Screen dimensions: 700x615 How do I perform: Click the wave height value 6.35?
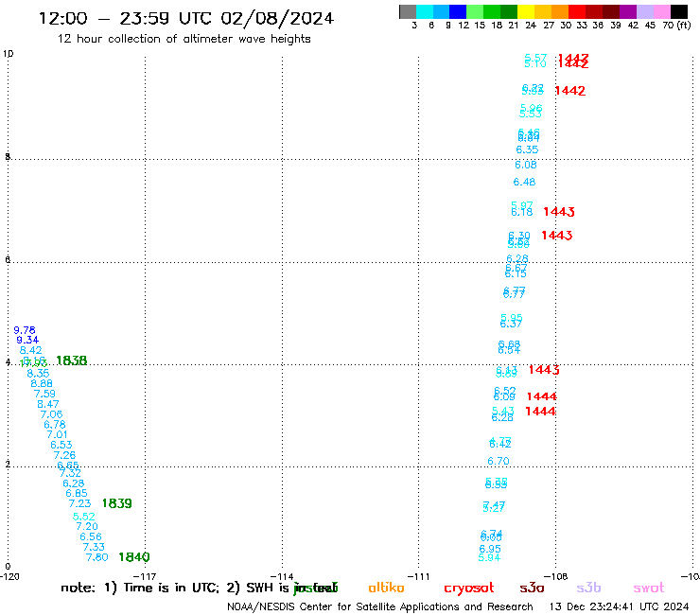(x=527, y=149)
